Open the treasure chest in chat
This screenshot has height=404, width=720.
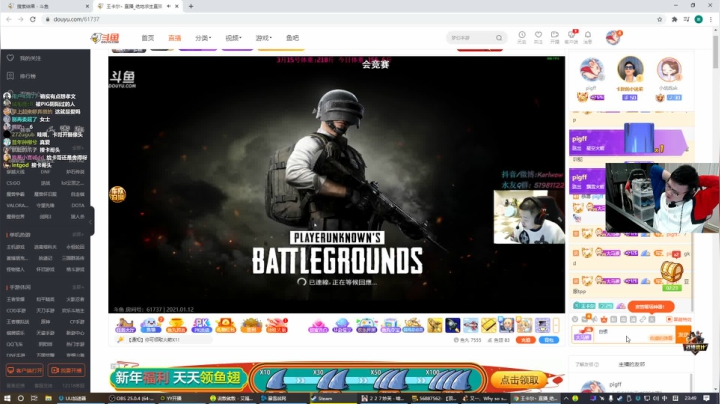point(672,272)
